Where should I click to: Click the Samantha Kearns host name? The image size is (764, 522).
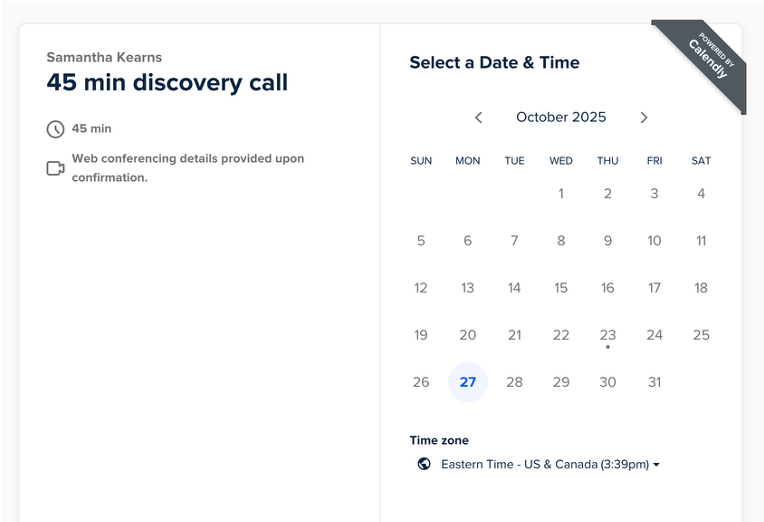click(104, 58)
